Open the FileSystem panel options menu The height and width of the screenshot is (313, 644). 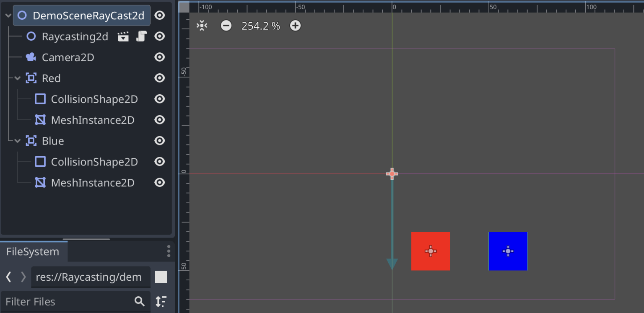(x=169, y=251)
